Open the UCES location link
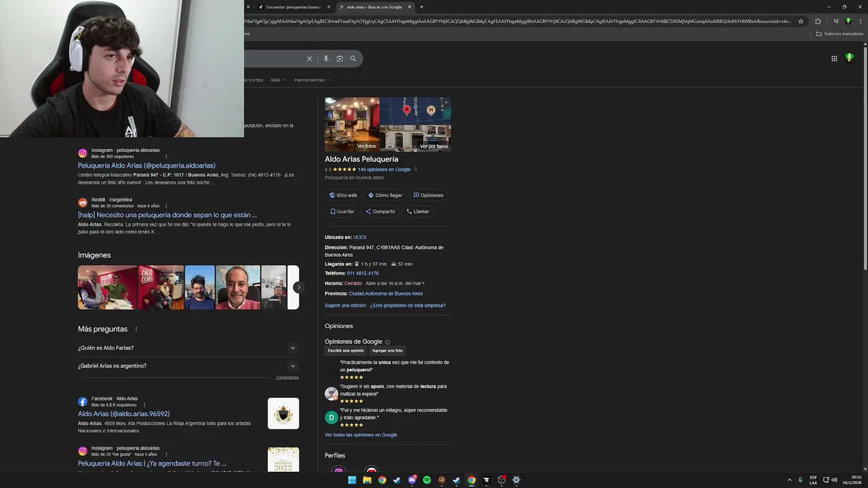This screenshot has width=868, height=488. point(359,237)
